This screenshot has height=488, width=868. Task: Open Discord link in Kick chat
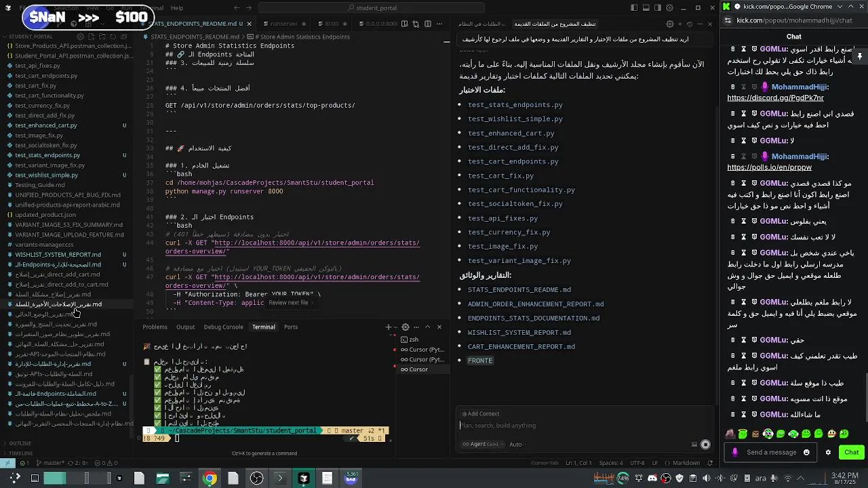pyautogui.click(x=775, y=98)
